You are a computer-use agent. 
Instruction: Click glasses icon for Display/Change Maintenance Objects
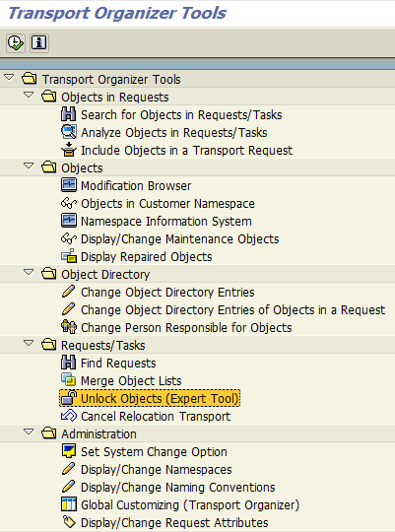click(x=69, y=238)
